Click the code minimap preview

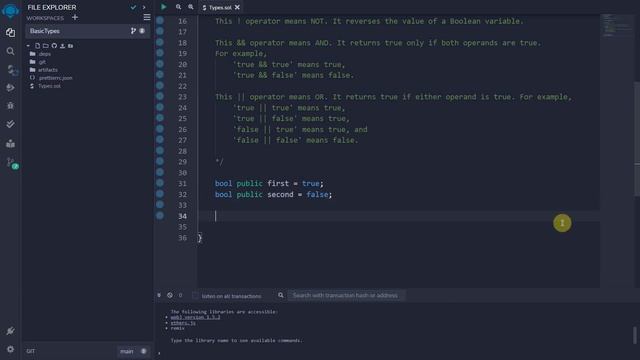616,25
